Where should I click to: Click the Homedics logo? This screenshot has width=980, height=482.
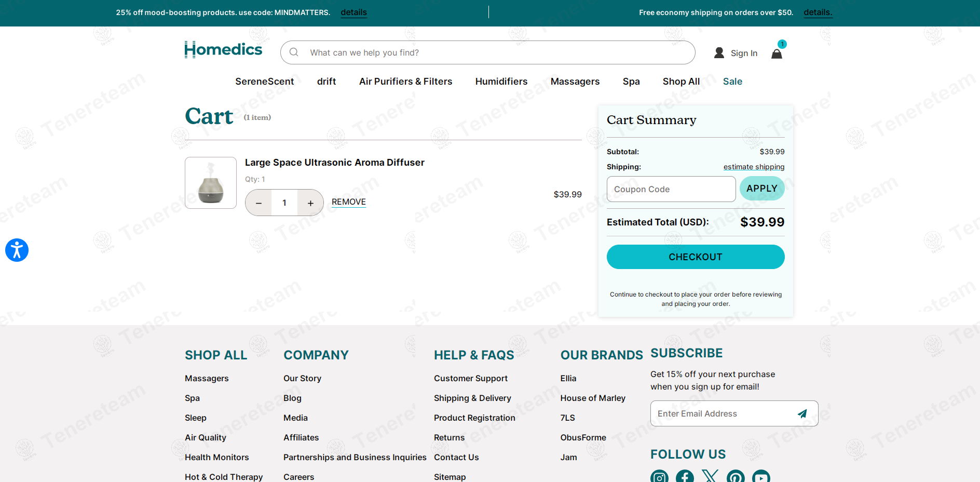(x=223, y=50)
